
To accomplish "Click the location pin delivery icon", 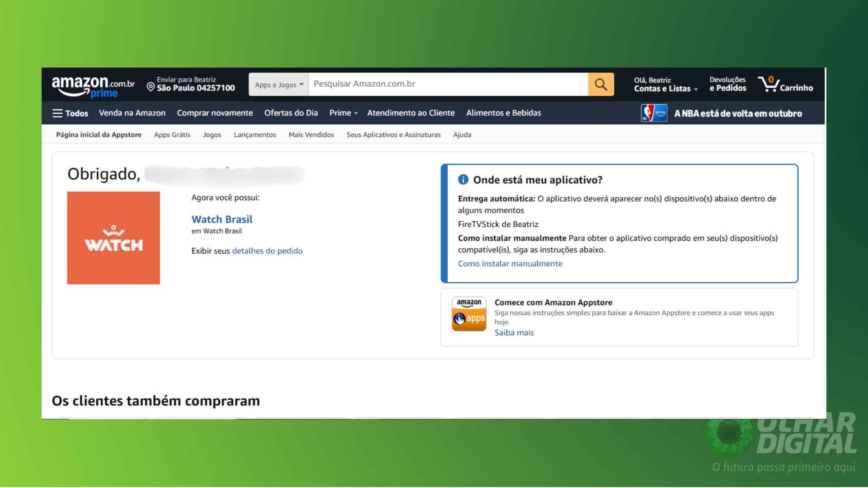I will click(151, 86).
